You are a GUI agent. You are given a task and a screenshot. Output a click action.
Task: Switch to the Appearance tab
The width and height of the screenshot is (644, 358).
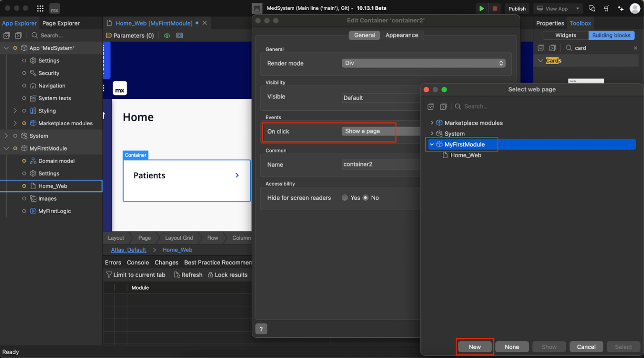pos(402,35)
